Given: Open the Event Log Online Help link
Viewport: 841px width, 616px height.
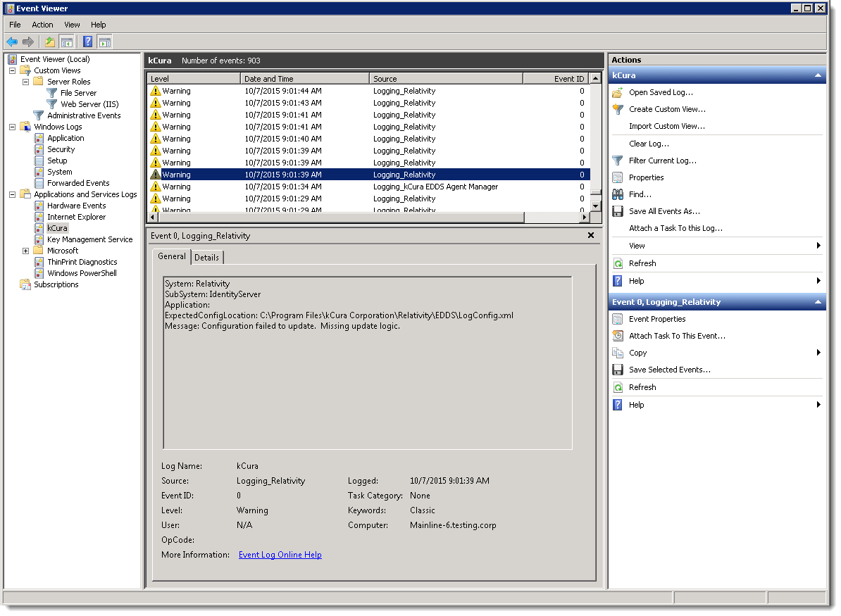Looking at the screenshot, I should tap(280, 555).
